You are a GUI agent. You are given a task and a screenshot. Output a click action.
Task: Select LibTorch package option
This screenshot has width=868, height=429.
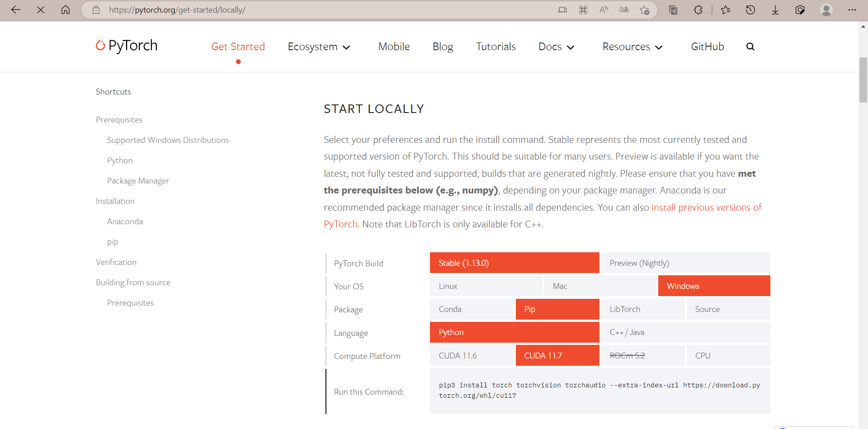[x=643, y=309]
